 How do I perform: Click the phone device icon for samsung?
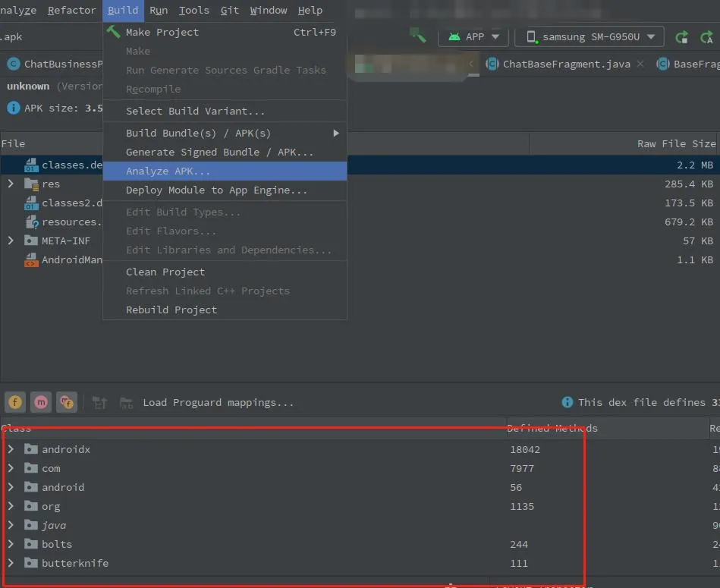[531, 36]
